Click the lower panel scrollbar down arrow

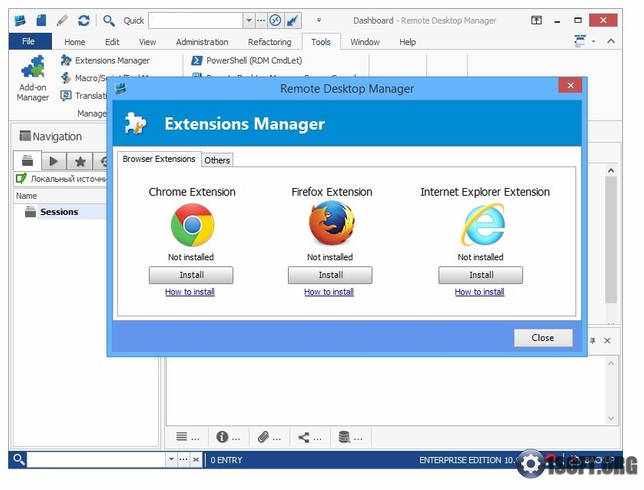611,419
